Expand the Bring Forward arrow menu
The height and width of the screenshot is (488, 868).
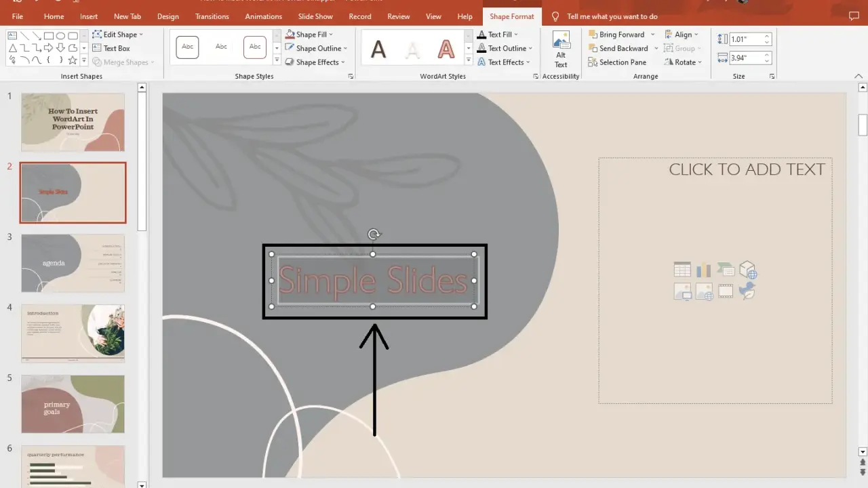click(653, 35)
